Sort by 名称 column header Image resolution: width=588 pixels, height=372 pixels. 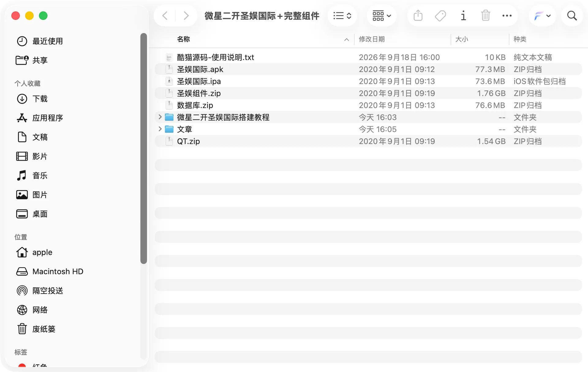pos(183,39)
